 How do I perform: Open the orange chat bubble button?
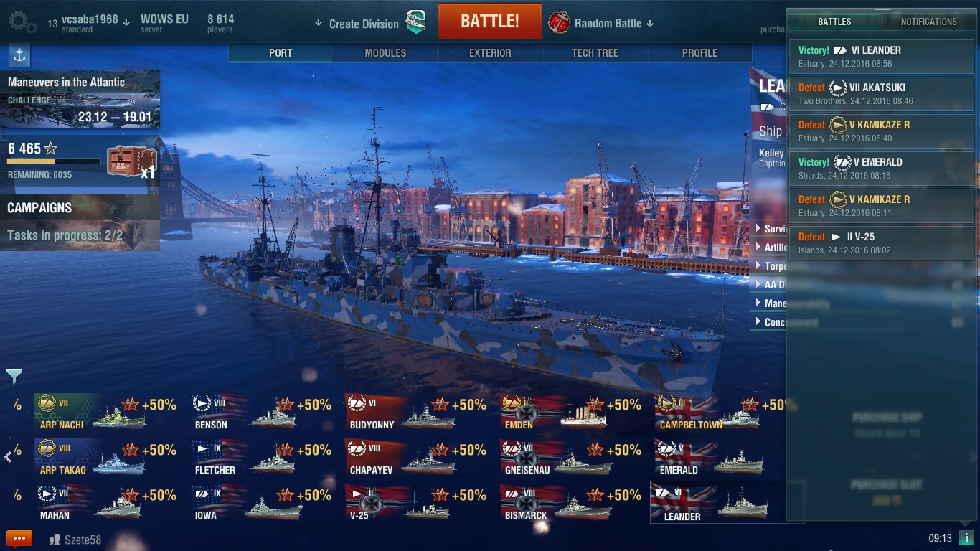point(19,538)
